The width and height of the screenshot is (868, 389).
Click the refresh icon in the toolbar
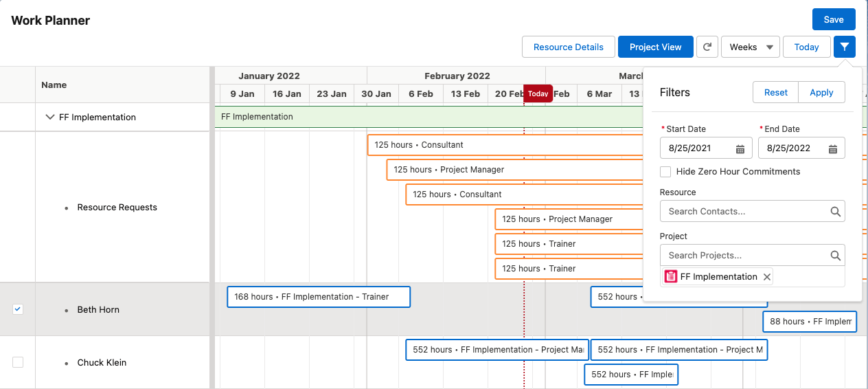(707, 47)
